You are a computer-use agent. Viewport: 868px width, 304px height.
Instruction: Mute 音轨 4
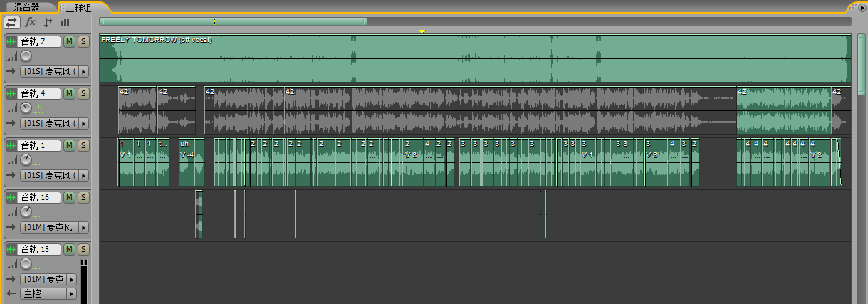tap(69, 93)
